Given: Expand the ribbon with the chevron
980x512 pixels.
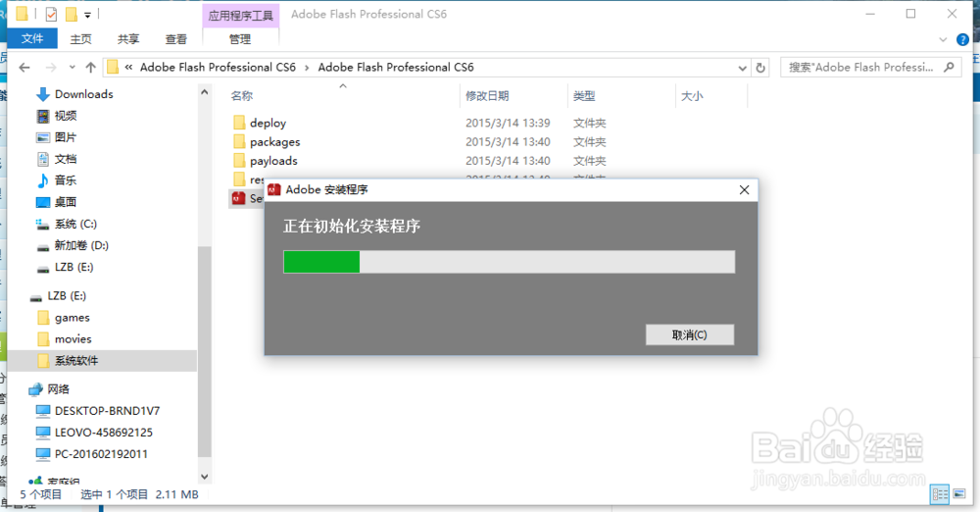Looking at the screenshot, I should tap(943, 39).
